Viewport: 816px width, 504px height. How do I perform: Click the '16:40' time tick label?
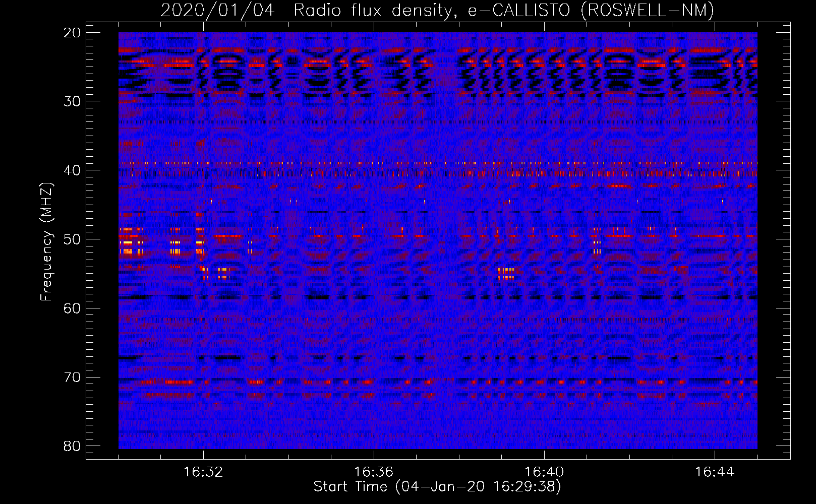pyautogui.click(x=544, y=472)
